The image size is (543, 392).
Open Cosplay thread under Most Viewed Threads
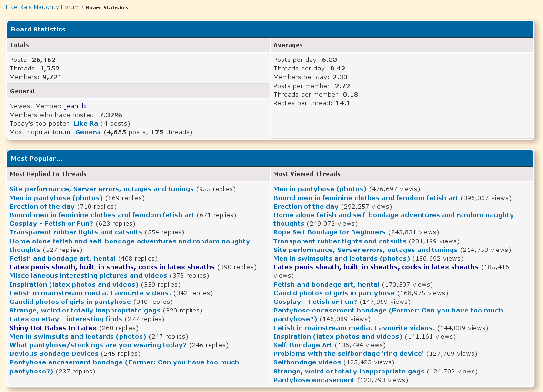315,302
